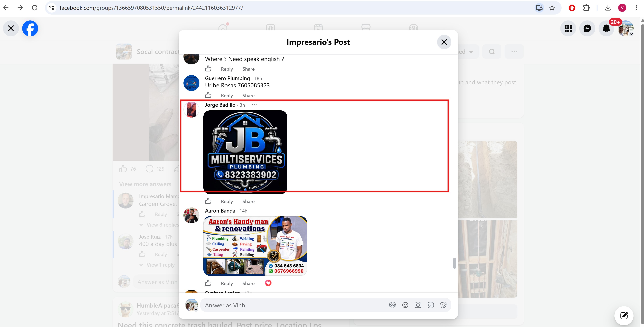This screenshot has width=644, height=327.
Task: Reply to the 'Need speak english' comment
Action: coord(227,69)
